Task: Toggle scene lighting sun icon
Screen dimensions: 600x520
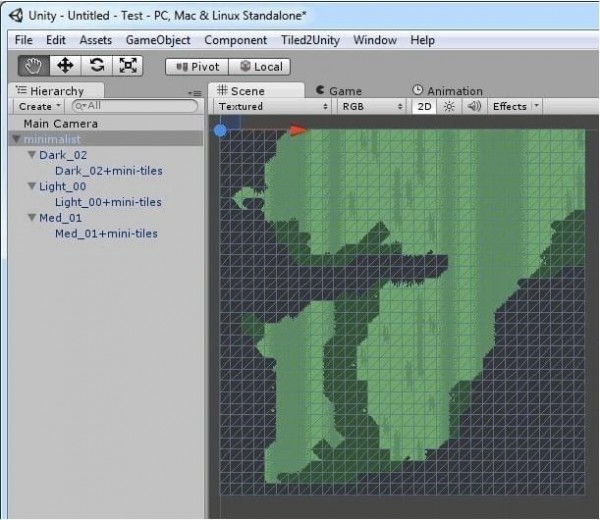Action: point(450,106)
